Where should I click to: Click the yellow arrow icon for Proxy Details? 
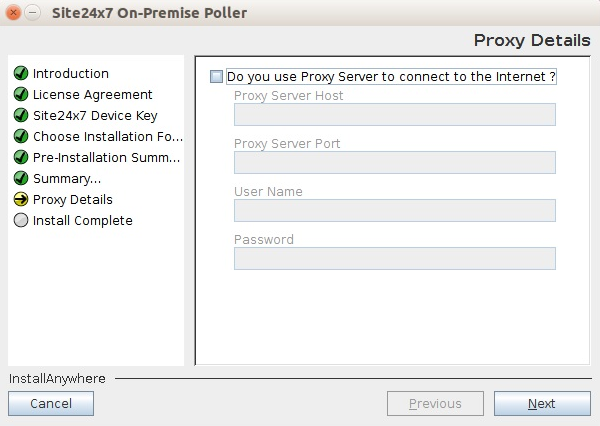20,200
